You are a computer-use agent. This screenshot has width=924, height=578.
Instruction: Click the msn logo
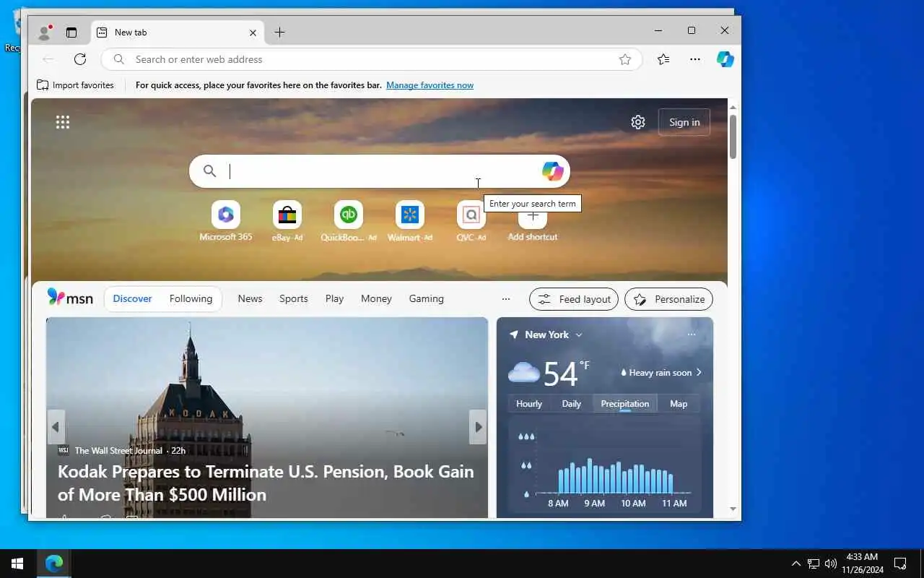tap(70, 298)
